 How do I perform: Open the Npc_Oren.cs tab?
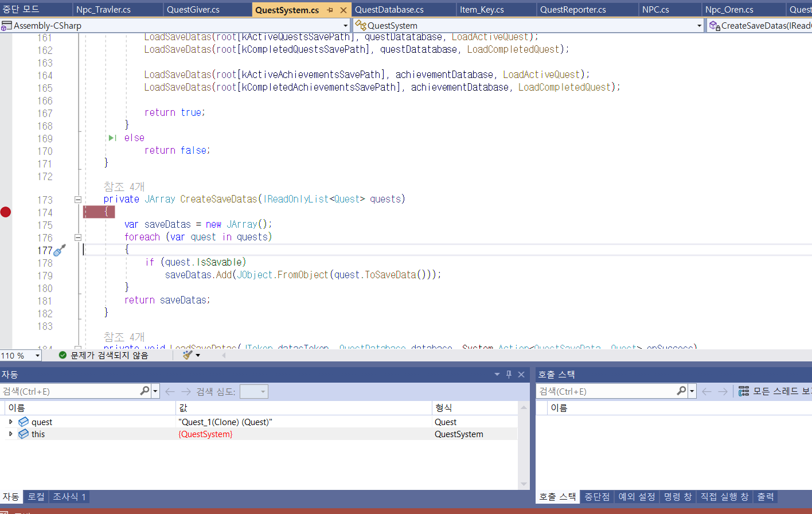(729, 10)
